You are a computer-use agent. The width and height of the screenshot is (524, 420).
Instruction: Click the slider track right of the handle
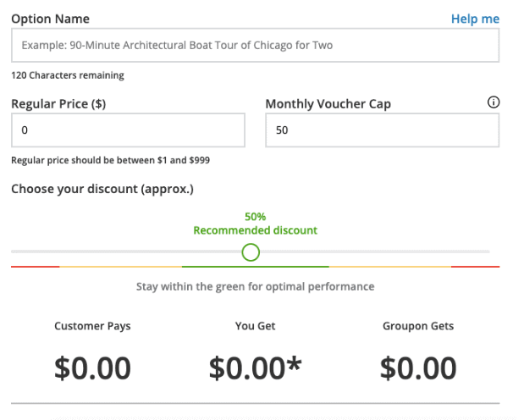point(375,251)
